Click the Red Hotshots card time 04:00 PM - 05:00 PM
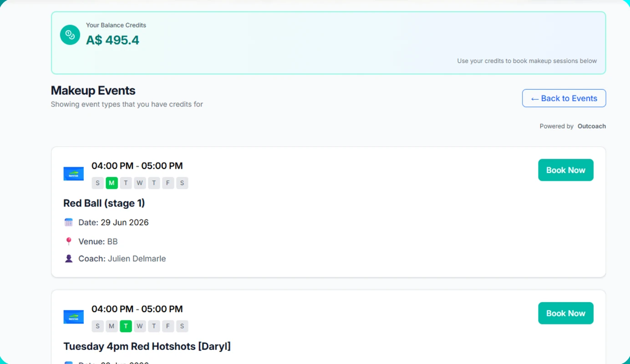This screenshot has height=364, width=630. 137,309
